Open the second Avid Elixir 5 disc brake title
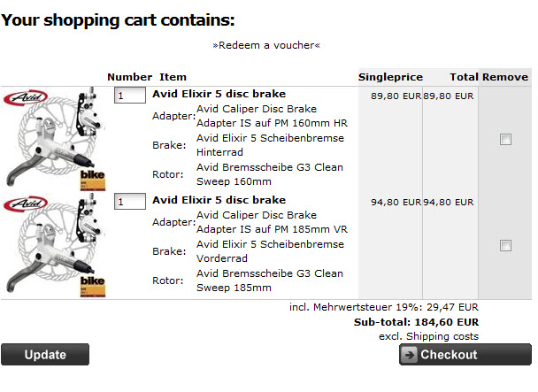This screenshot has width=538, height=392. [x=219, y=200]
